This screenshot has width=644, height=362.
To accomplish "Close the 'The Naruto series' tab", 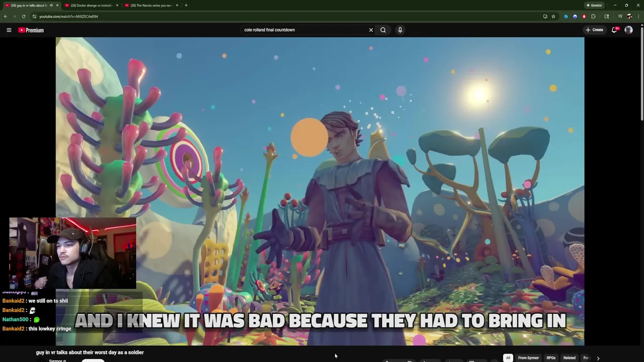I will [177, 6].
